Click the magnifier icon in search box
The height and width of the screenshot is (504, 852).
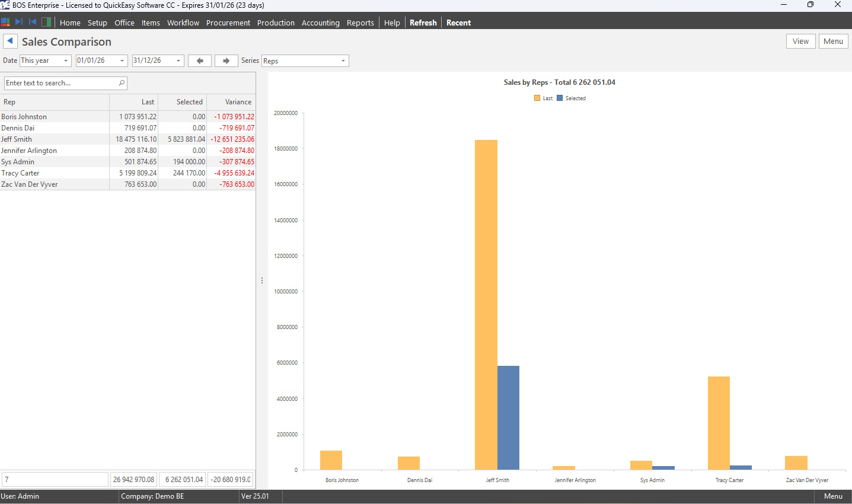click(122, 83)
